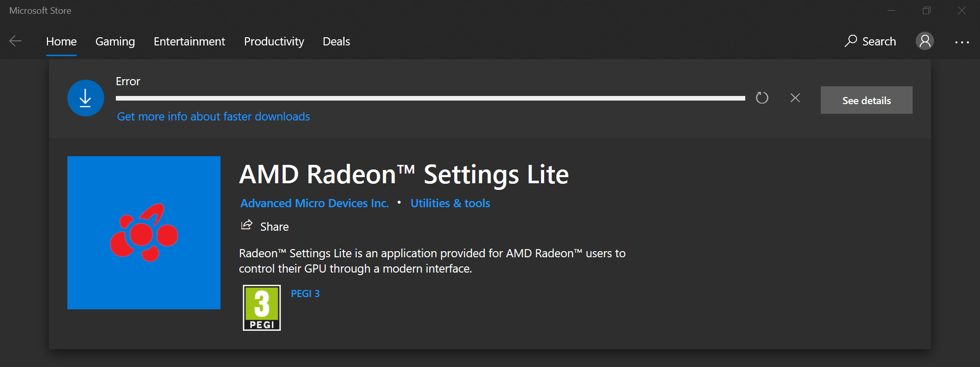Restore down the Microsoft Store window
The height and width of the screenshot is (367, 980).
[x=927, y=11]
